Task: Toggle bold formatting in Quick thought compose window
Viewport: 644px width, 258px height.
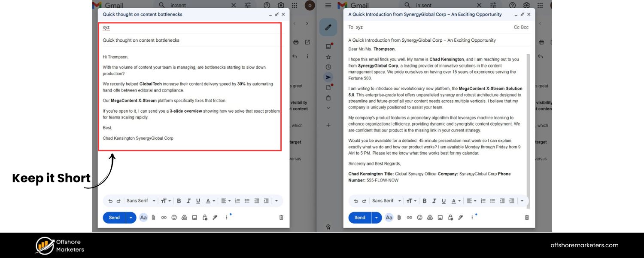Action: [179, 201]
